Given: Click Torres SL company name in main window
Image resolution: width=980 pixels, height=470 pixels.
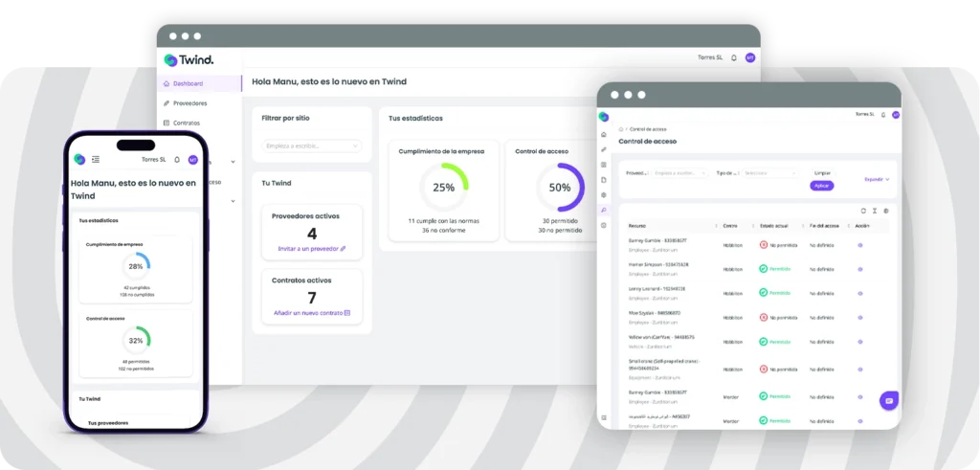Looking at the screenshot, I should click(710, 57).
